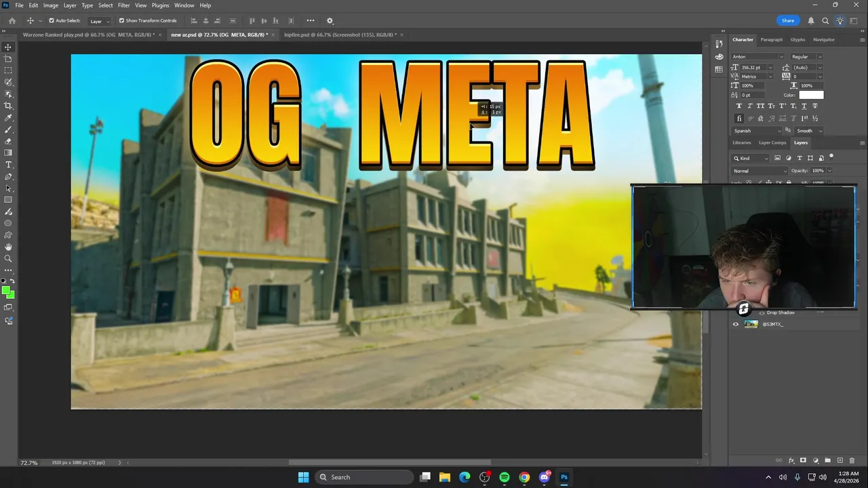Toggle Show Transform Controls checkbox

(x=121, y=20)
